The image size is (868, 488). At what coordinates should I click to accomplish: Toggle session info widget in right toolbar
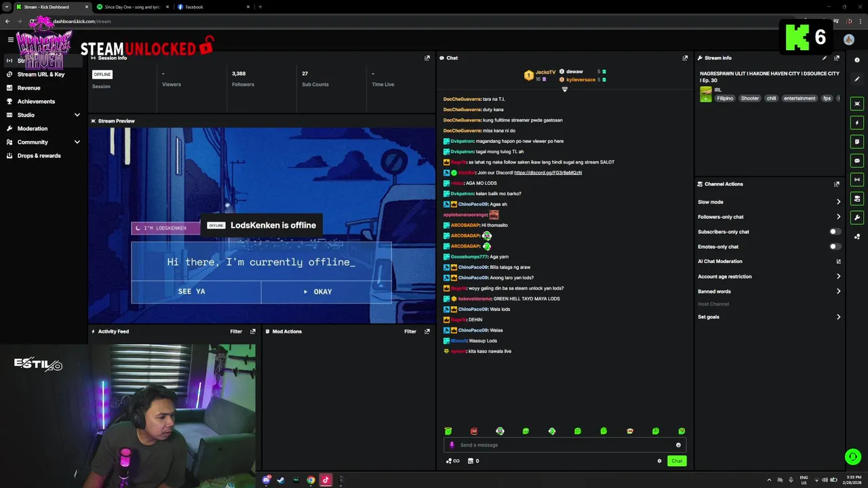pyautogui.click(x=857, y=180)
